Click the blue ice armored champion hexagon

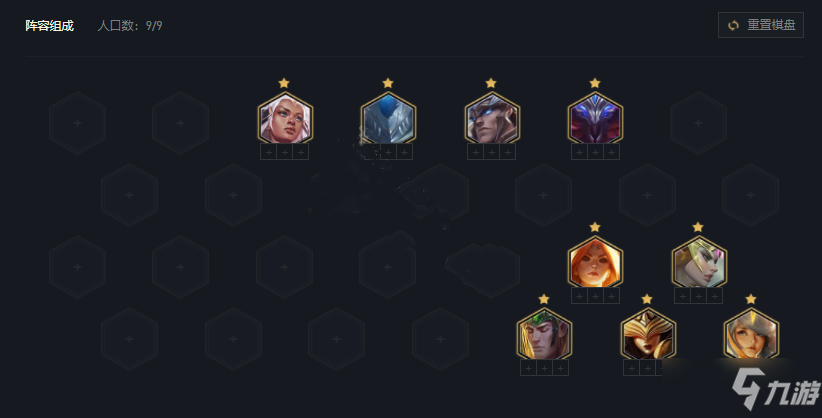388,119
